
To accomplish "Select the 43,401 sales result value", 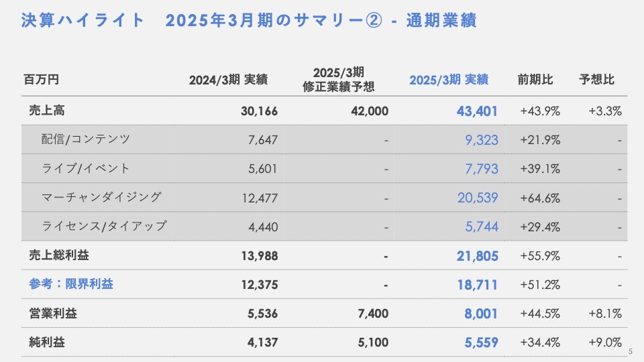I will coord(478,111).
